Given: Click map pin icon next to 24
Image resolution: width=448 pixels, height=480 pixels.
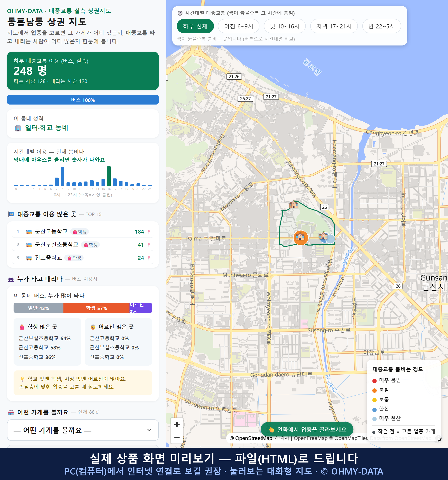Looking at the screenshot, I should pos(149,258).
